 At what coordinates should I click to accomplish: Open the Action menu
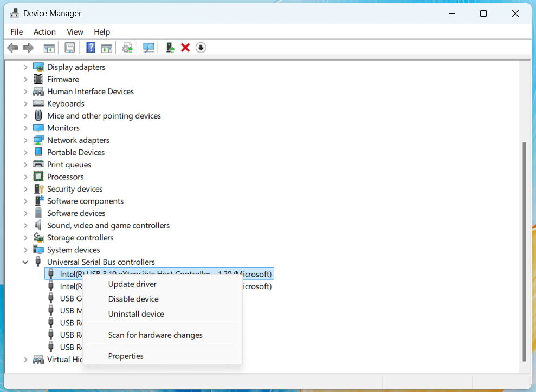(x=44, y=32)
